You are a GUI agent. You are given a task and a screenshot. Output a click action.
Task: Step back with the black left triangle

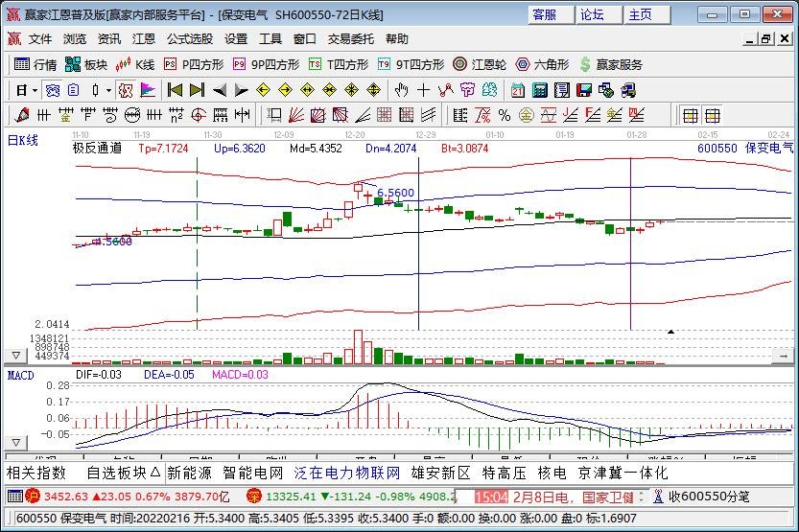click(220, 90)
